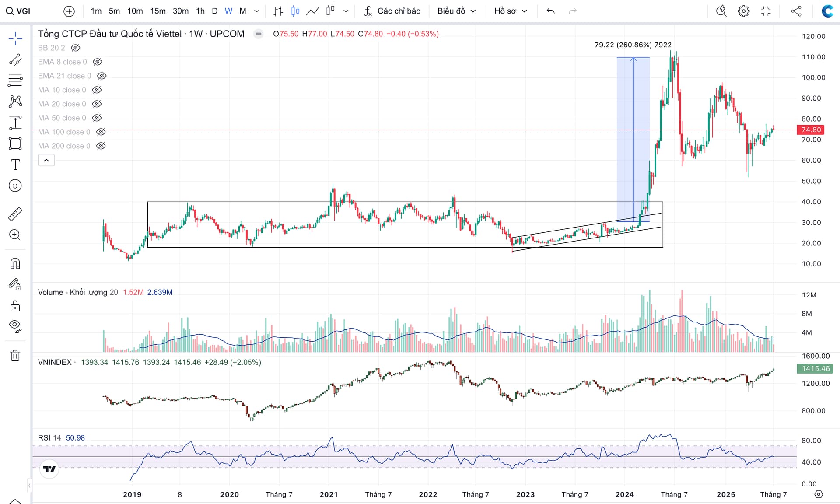Select candlestick chart type icon
840x504 pixels.
[x=295, y=11]
